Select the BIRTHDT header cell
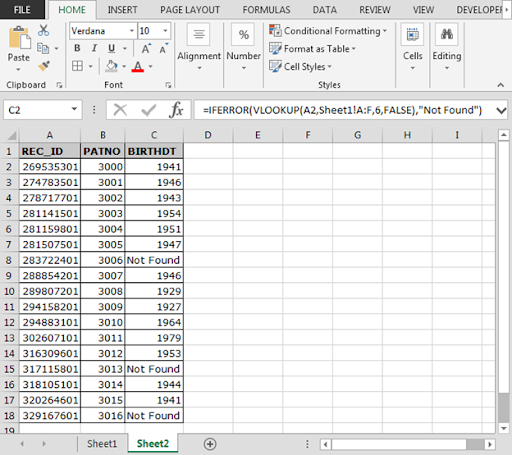The width and height of the screenshot is (512, 455). 154,151
